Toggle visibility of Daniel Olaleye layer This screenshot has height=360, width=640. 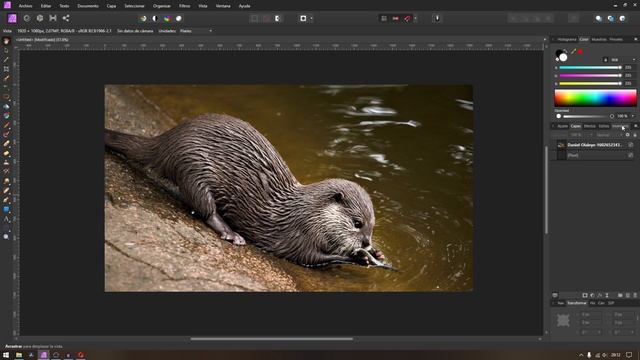click(x=631, y=145)
